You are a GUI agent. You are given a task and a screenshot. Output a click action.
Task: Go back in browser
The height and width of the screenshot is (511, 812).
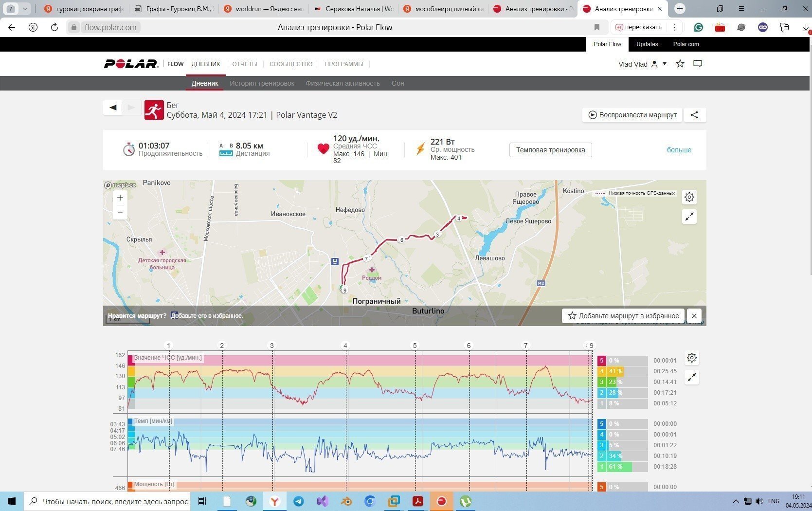pos(12,27)
